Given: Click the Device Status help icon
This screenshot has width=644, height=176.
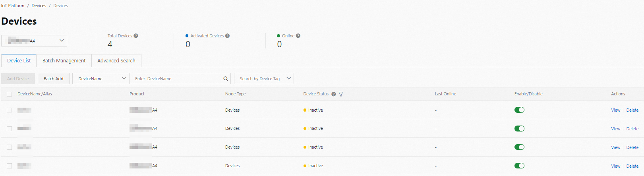Looking at the screenshot, I should click(x=334, y=94).
